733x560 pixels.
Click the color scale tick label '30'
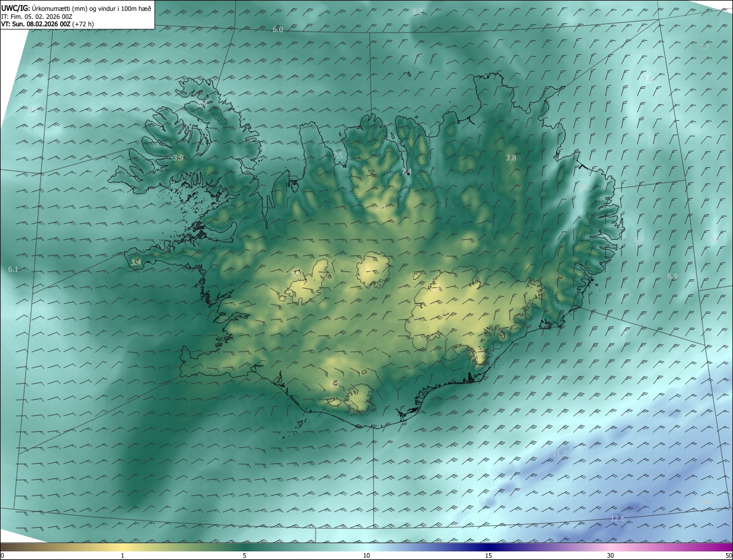pyautogui.click(x=610, y=556)
